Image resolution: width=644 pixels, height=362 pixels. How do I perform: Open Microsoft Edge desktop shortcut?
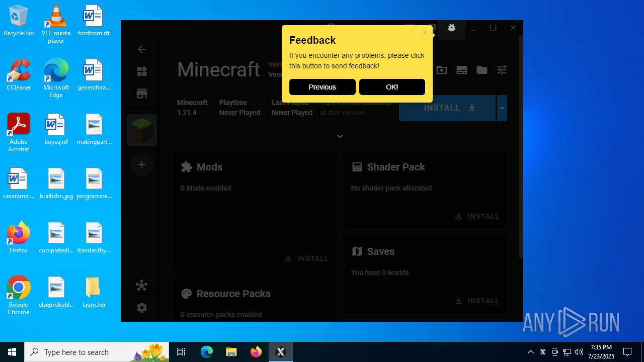[56, 78]
